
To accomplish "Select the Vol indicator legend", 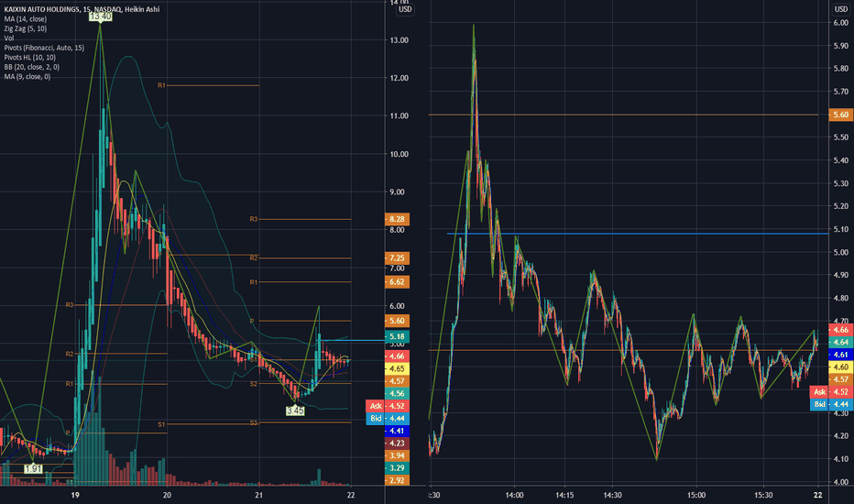I will pyautogui.click(x=9, y=38).
